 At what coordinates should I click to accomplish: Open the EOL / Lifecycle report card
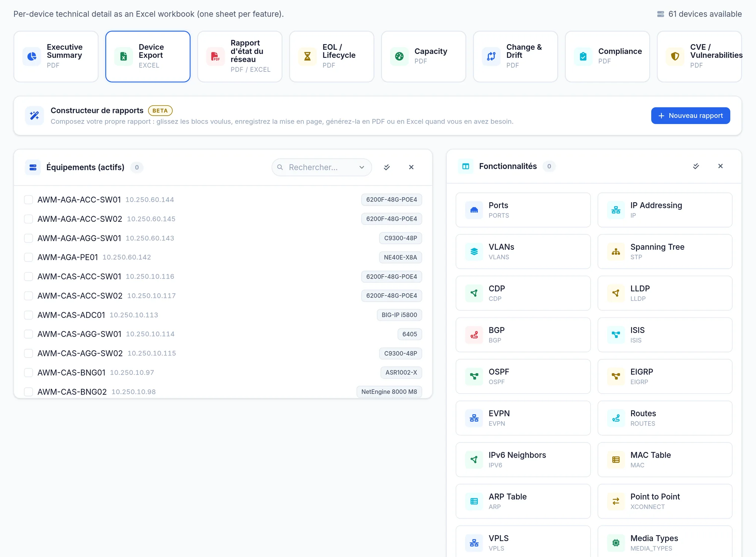point(332,56)
